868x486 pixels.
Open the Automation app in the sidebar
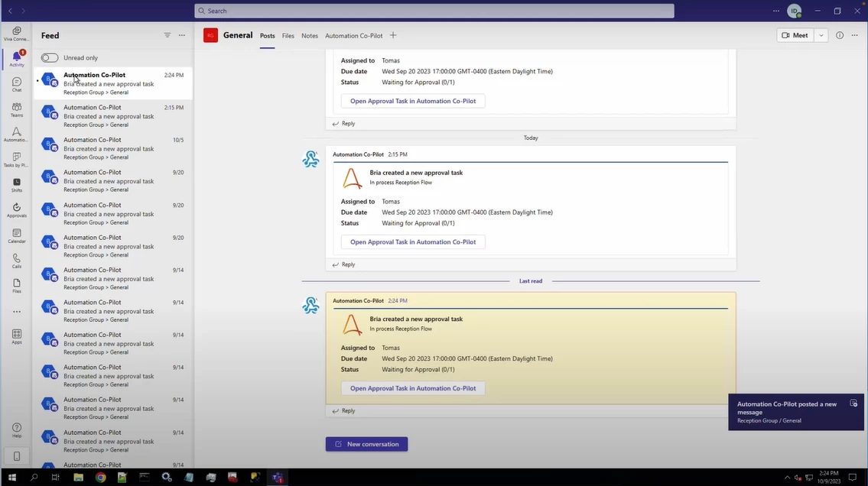[x=17, y=134]
